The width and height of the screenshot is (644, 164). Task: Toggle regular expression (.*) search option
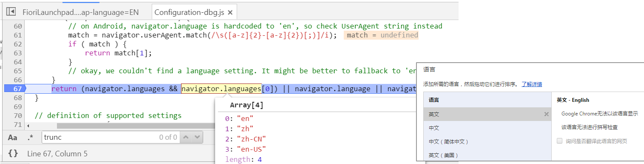click(30, 137)
